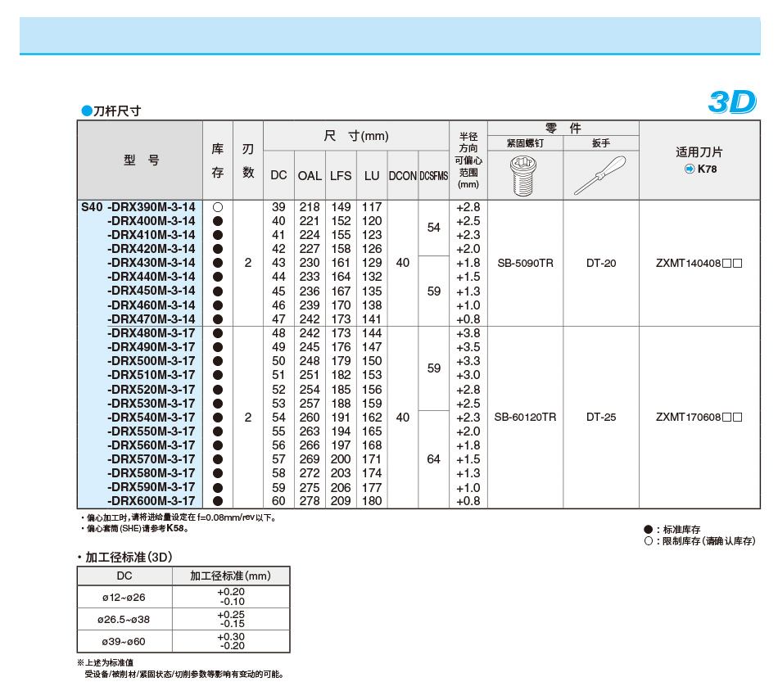Click the ø39~ø60 tolerance row
This screenshot has height=700, width=778.
click(183, 641)
